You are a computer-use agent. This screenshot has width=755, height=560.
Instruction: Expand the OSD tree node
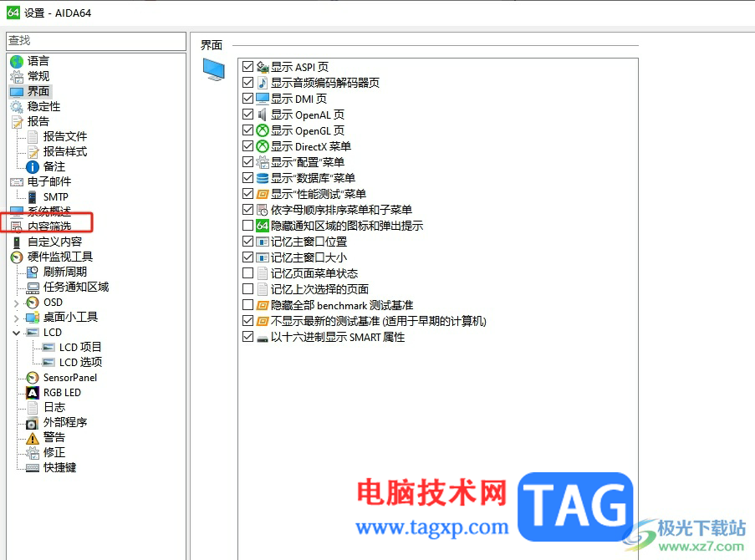coord(17,303)
